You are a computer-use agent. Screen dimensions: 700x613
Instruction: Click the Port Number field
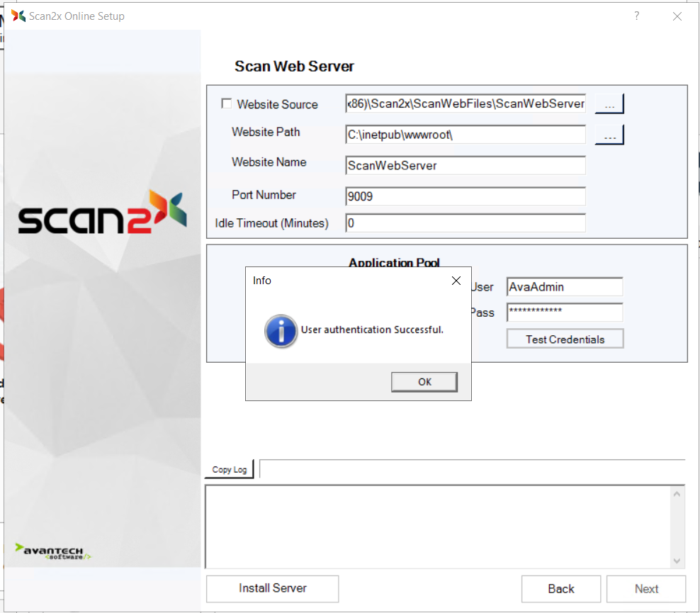pyautogui.click(x=465, y=196)
